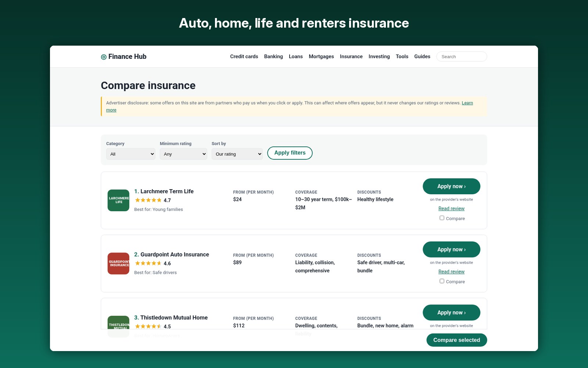
Task: Click the Finance Hub logo
Action: [x=123, y=57]
